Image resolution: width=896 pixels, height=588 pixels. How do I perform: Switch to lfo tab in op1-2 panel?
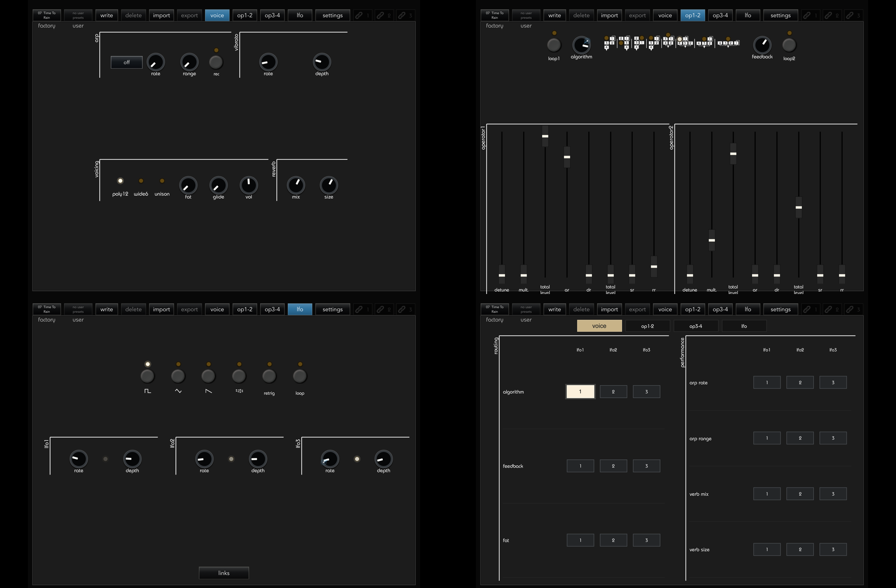[x=748, y=15]
